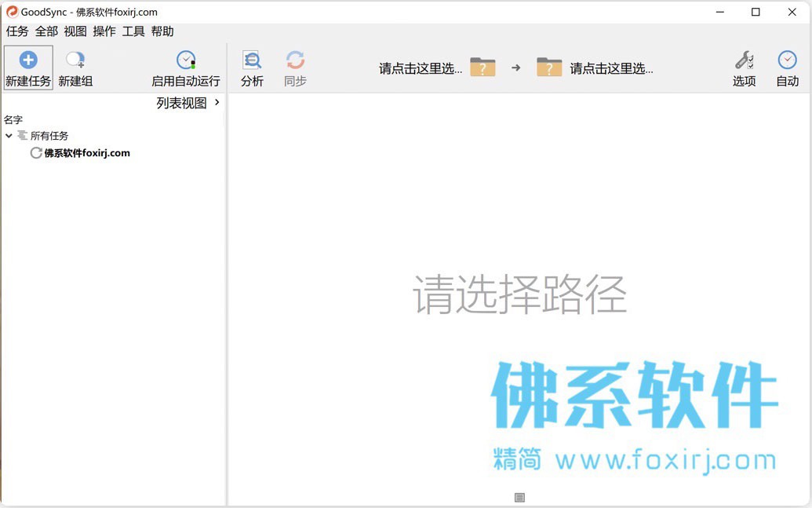Screen dimensions: 812x508
Task: Click the 同步 sync arrows icon
Action: (295, 60)
